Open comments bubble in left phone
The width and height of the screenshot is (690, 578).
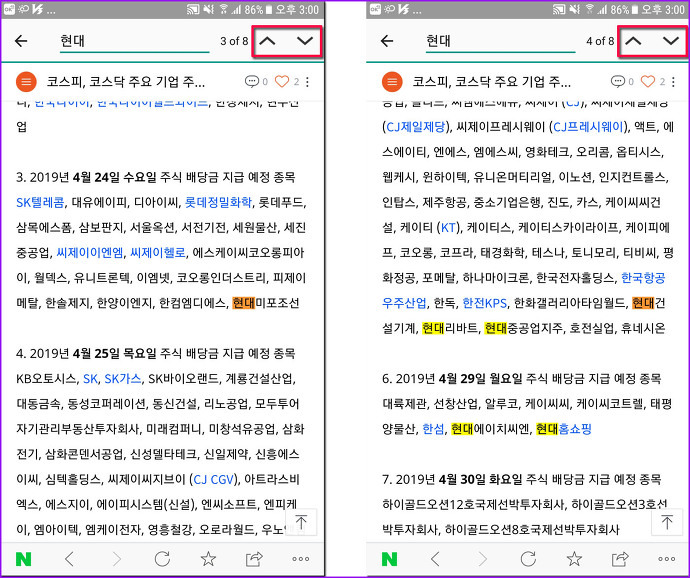252,81
